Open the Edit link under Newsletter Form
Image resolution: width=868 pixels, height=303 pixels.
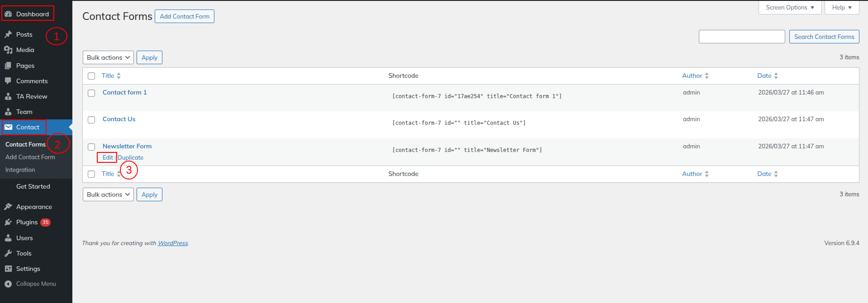(108, 157)
